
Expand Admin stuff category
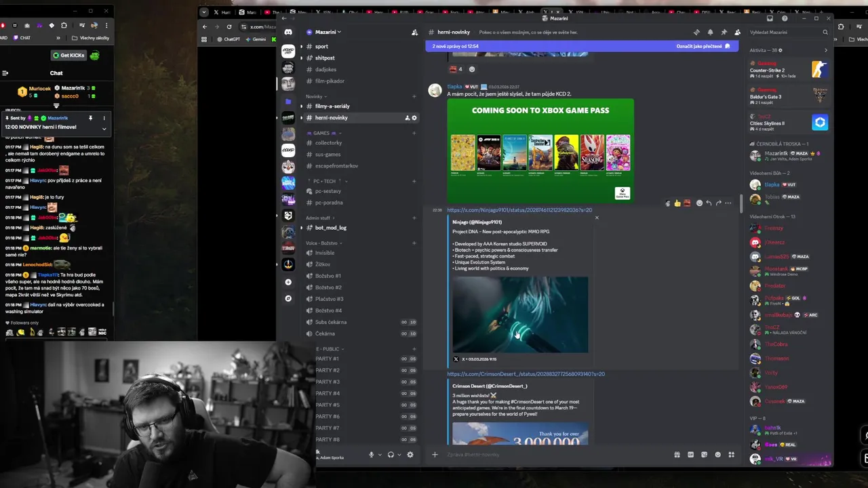tap(320, 218)
